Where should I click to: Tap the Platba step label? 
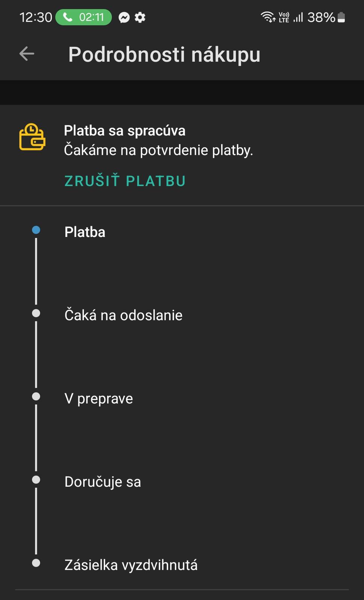point(85,232)
